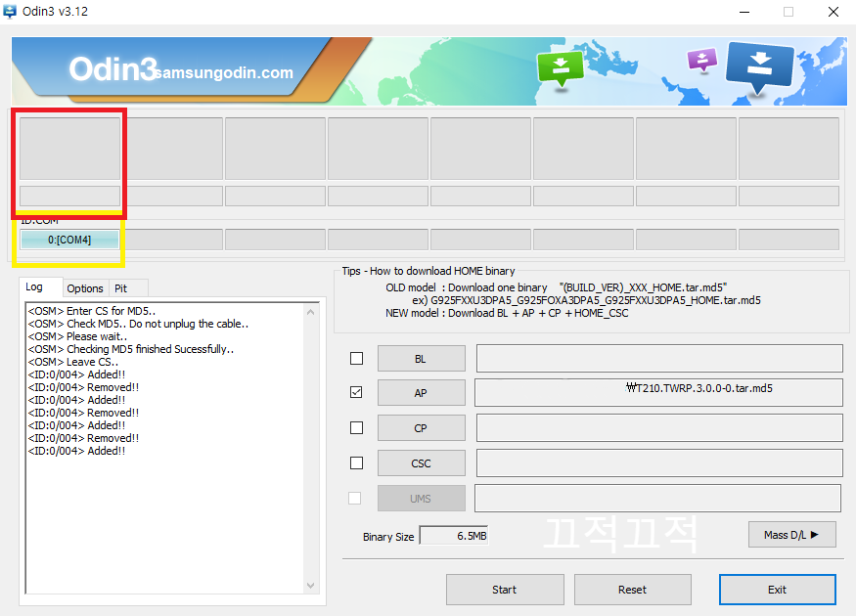Click the green download icon in banner
This screenshot has width=856, height=616.
click(561, 68)
